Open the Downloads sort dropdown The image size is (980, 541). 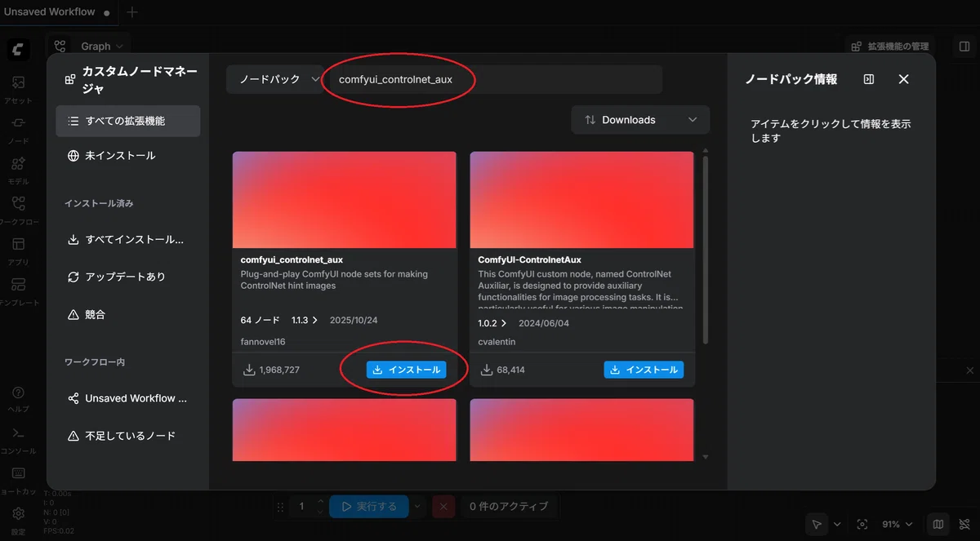click(x=640, y=120)
